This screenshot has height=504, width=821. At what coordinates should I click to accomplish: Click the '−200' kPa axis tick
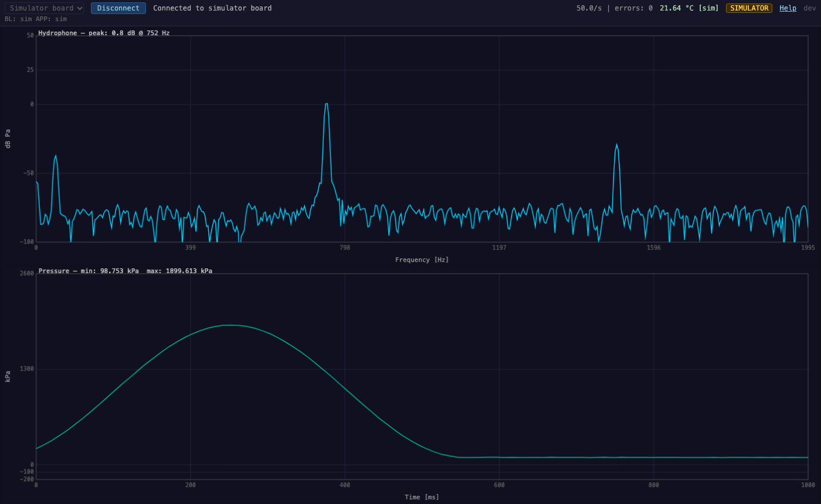click(x=27, y=479)
